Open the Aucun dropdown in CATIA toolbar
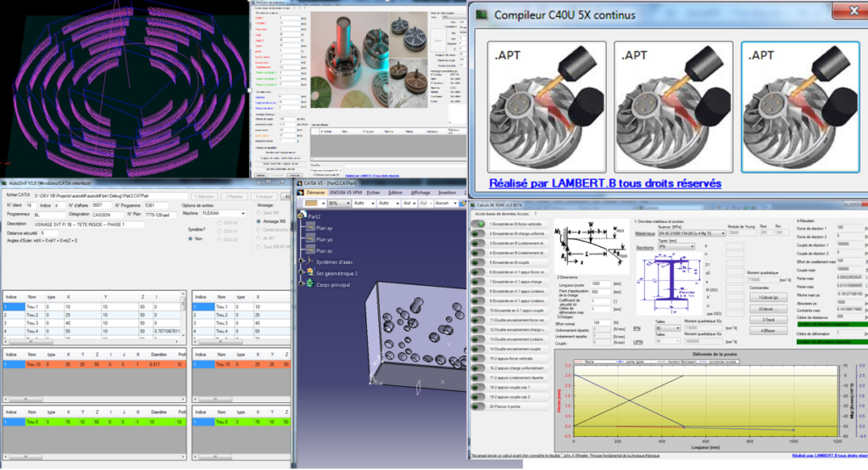Screen dimensions: 868x470 448,203
